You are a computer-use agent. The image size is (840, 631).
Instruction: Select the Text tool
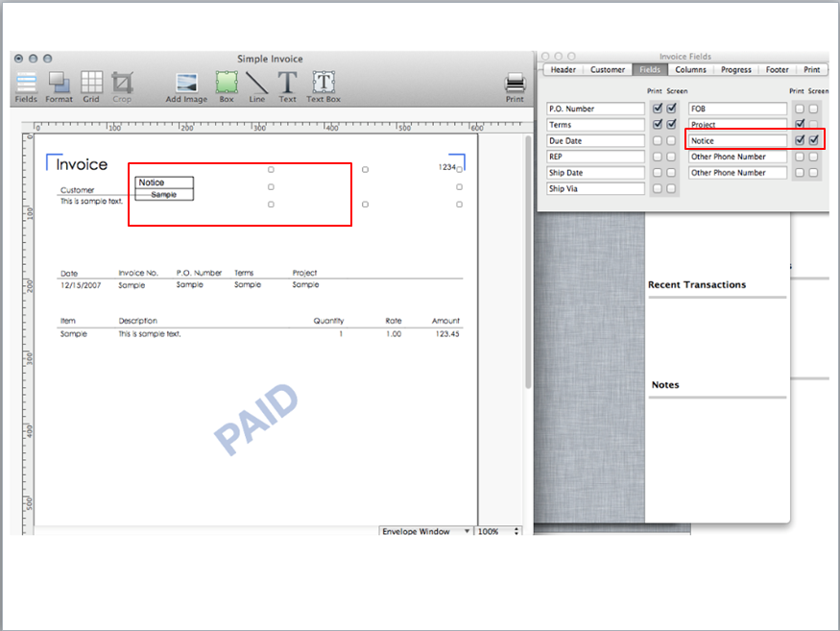click(x=288, y=87)
